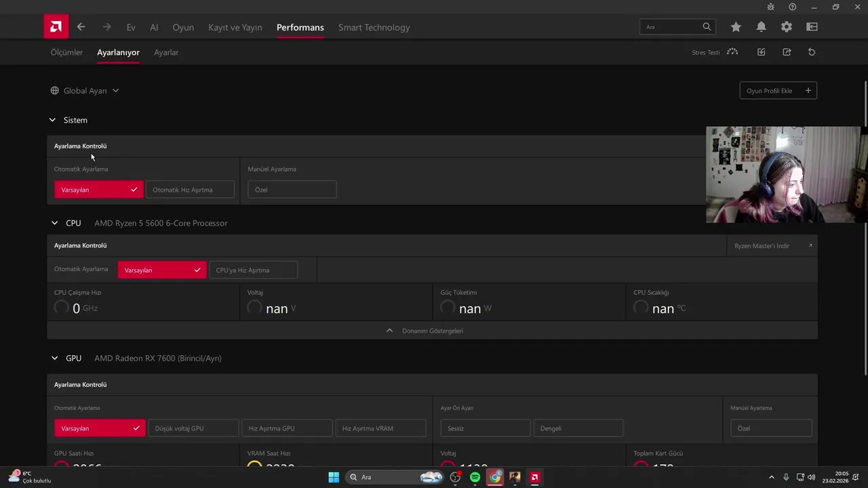Open the Windows Start button
This screenshot has width=868, height=488.
[334, 477]
